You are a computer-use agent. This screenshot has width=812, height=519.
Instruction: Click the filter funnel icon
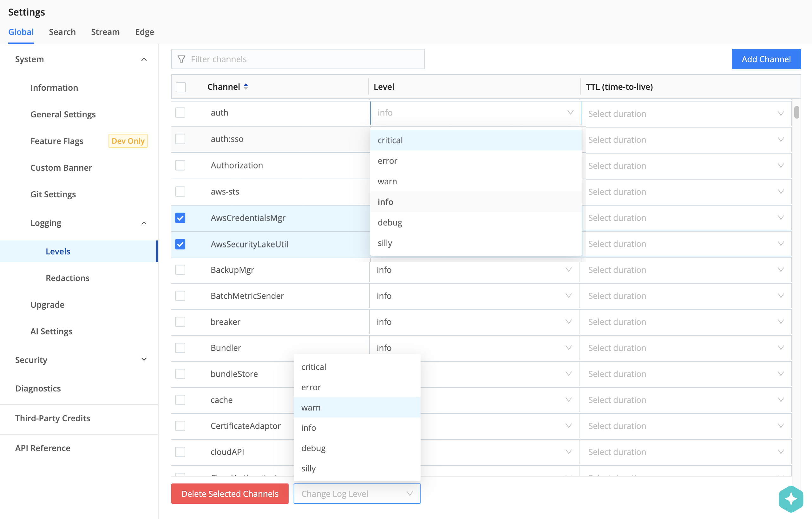tap(182, 59)
